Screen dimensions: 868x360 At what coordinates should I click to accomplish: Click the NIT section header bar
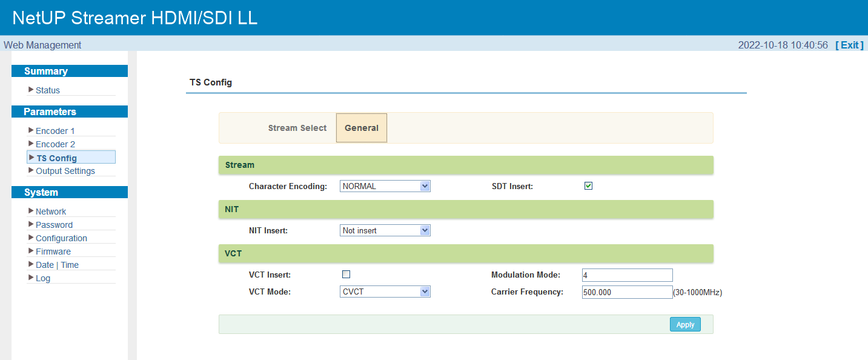(466, 209)
